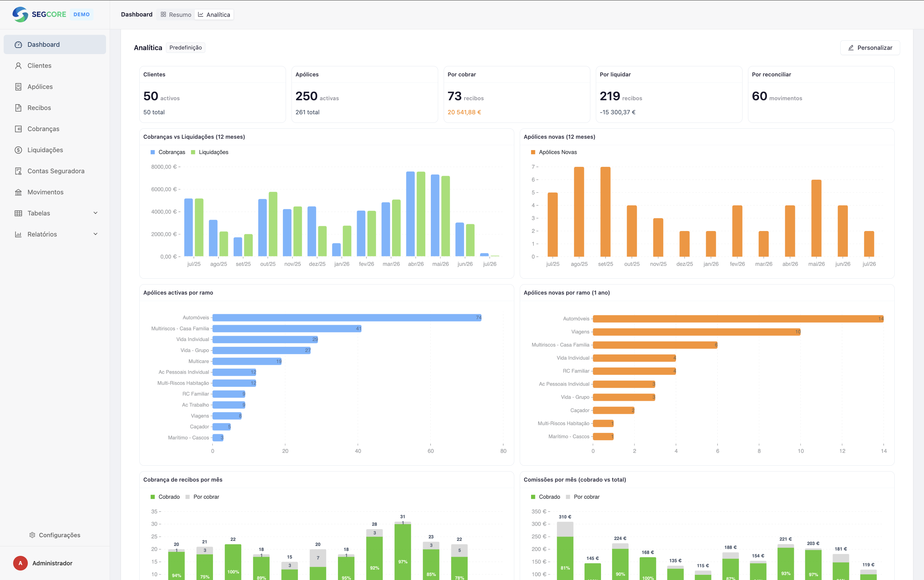Click the 261 total text
This screenshot has height=580, width=924.
coord(307,112)
